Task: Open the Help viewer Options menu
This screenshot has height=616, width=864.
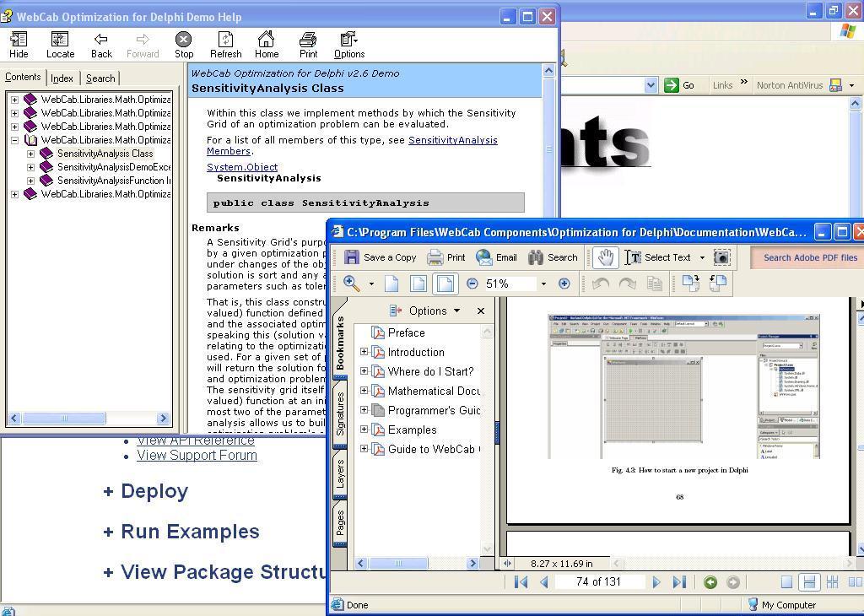Action: click(x=349, y=46)
